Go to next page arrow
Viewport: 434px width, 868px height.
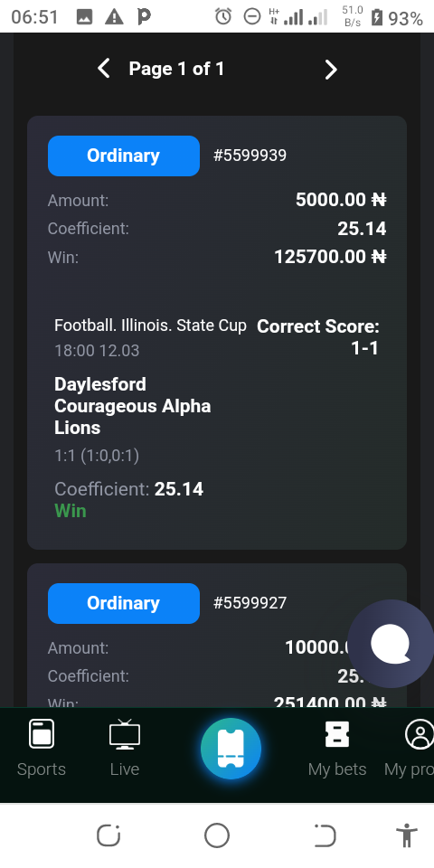pos(331,70)
